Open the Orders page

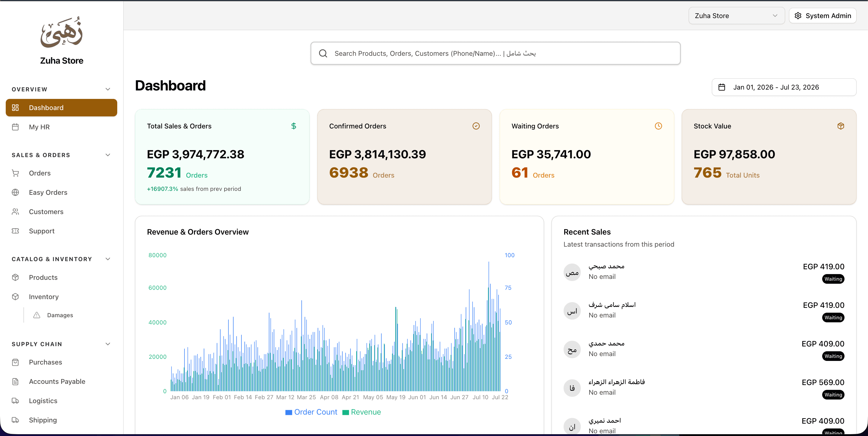(61, 173)
